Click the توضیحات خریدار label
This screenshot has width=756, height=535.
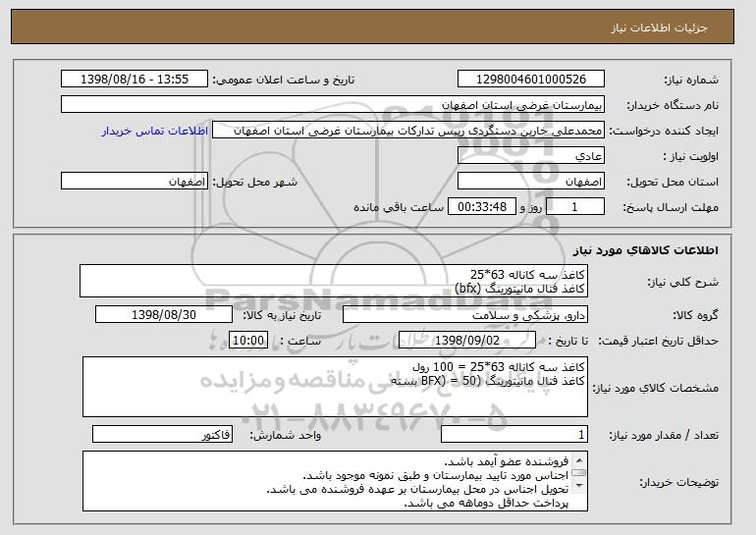[679, 482]
